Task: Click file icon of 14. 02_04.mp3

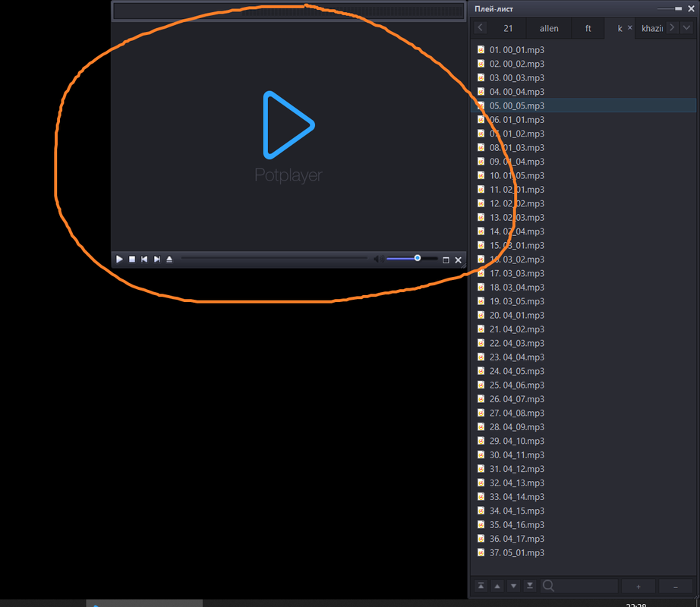Action: coord(481,231)
